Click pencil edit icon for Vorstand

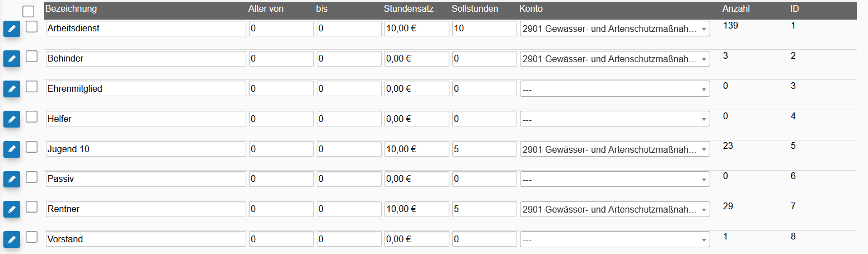point(12,240)
